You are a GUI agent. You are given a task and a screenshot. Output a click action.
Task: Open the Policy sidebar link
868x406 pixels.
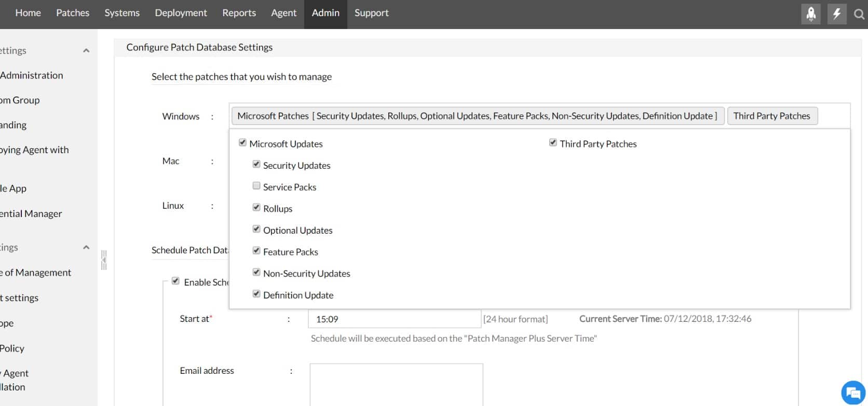[x=12, y=348]
